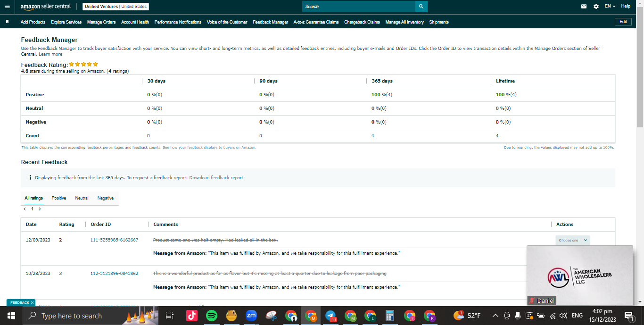
Task: Open Account Health page
Action: [135, 22]
